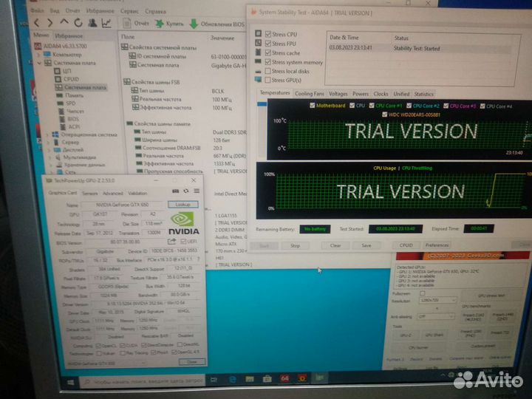The height and width of the screenshot is (399, 532).
Task: Toggle Stress system memory checkbox
Action: pos(268,62)
